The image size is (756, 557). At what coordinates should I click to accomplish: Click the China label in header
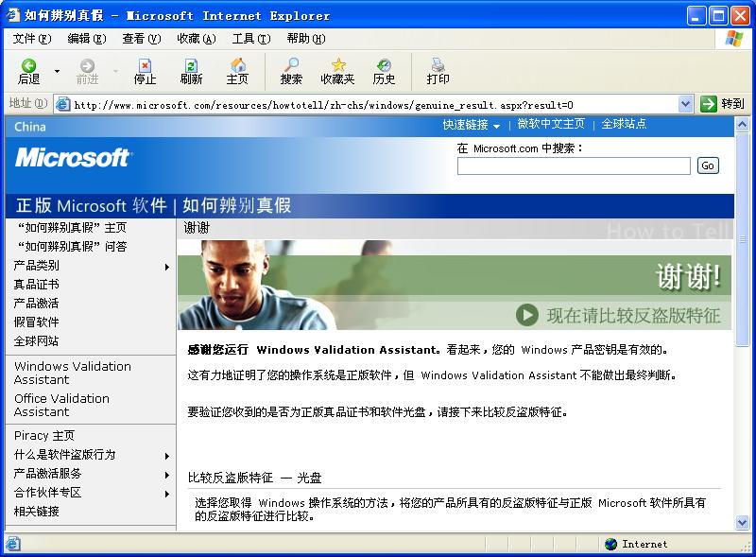pyautogui.click(x=30, y=127)
